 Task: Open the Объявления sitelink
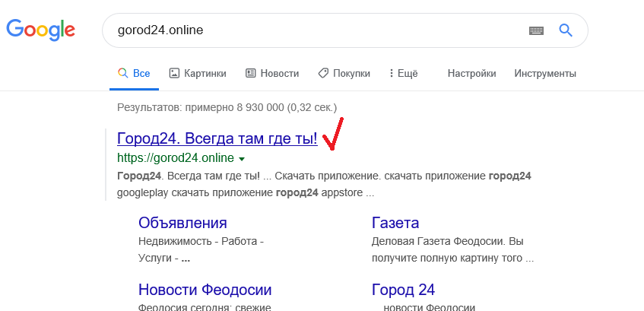(x=182, y=223)
